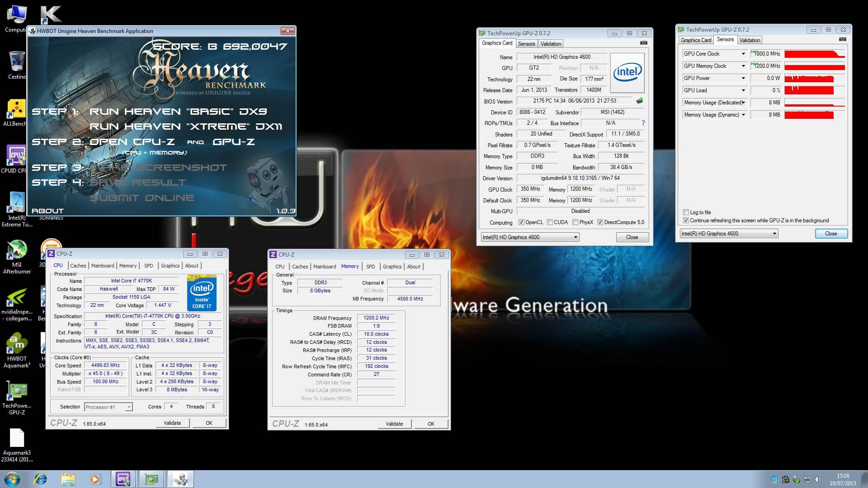Open nvidiaInspector desktop shortcut
This screenshot has width=868, height=488.
(17, 304)
